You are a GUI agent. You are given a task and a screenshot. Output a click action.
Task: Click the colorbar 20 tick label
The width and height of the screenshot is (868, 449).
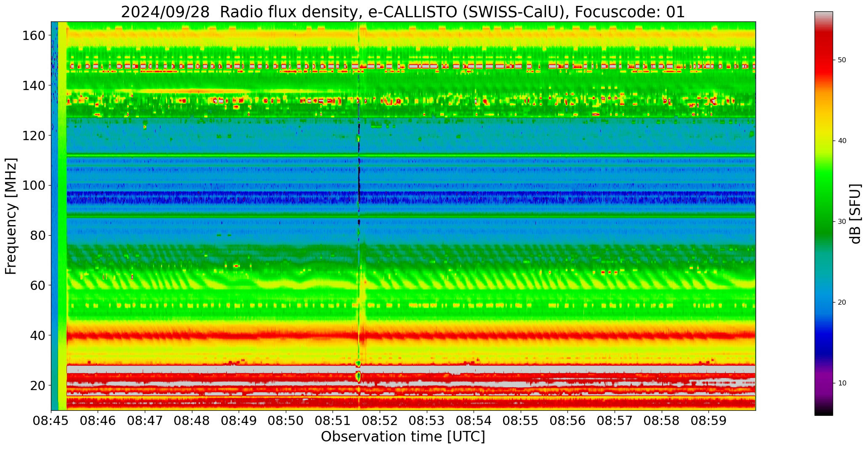point(842,303)
